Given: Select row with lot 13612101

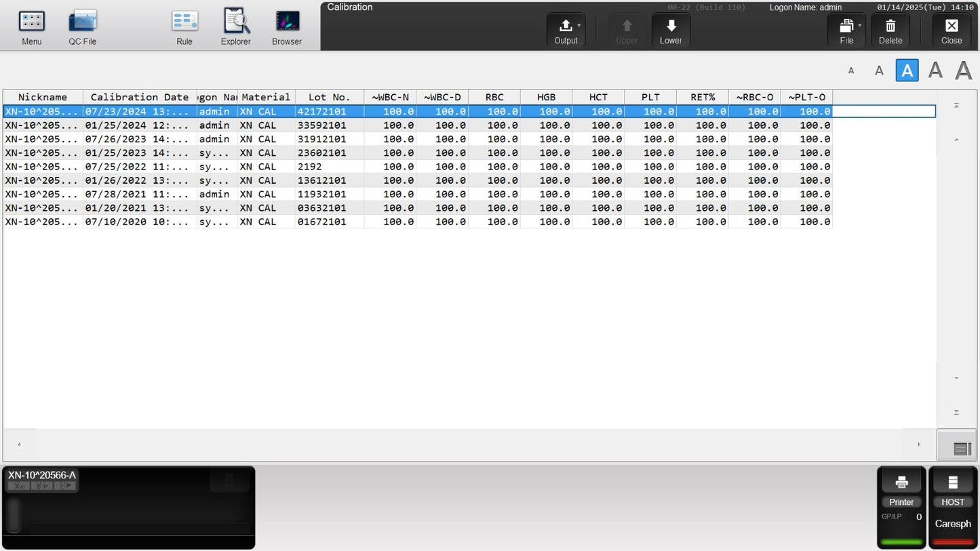Looking at the screenshot, I should coord(418,180).
